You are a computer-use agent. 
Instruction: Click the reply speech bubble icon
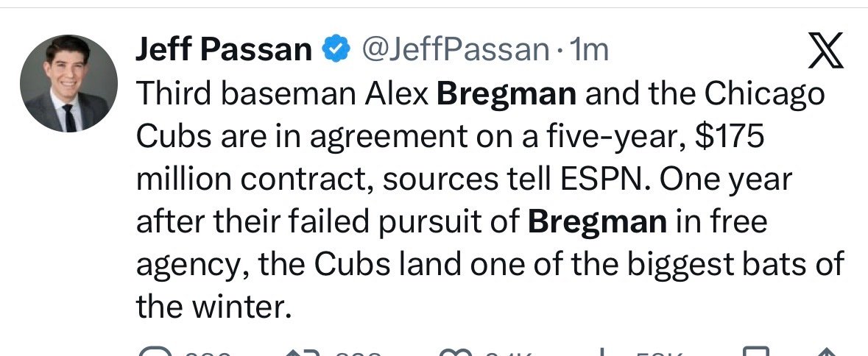point(151,352)
